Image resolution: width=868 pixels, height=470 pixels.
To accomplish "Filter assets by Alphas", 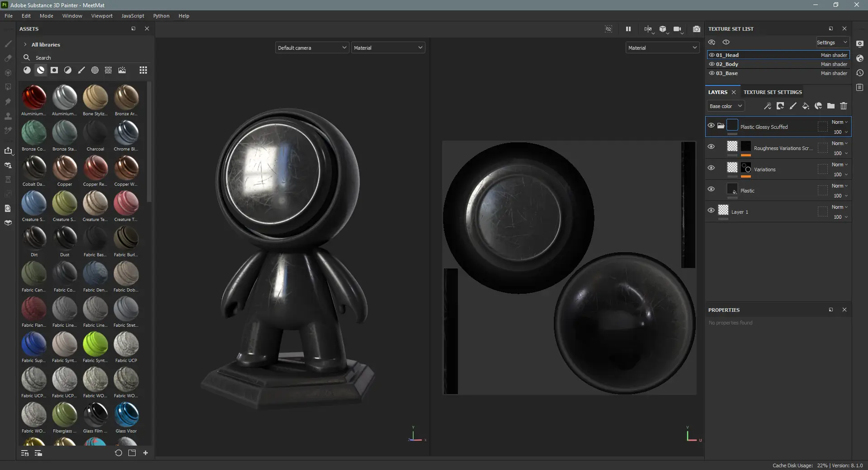I will pyautogui.click(x=95, y=70).
